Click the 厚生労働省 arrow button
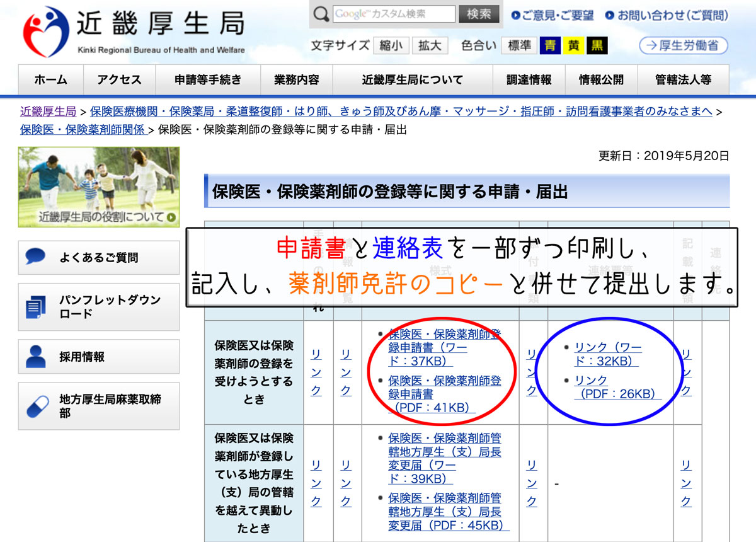 (683, 45)
